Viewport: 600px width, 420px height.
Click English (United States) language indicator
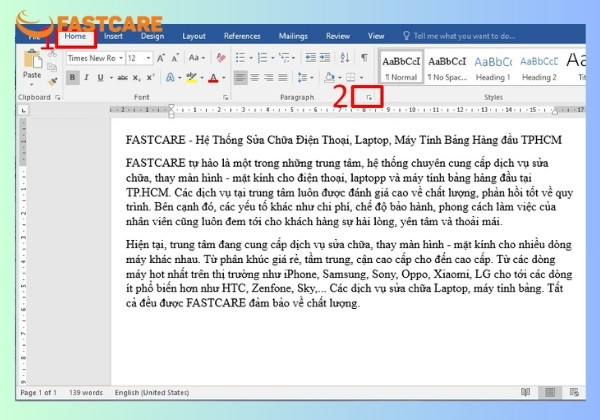coord(152,392)
